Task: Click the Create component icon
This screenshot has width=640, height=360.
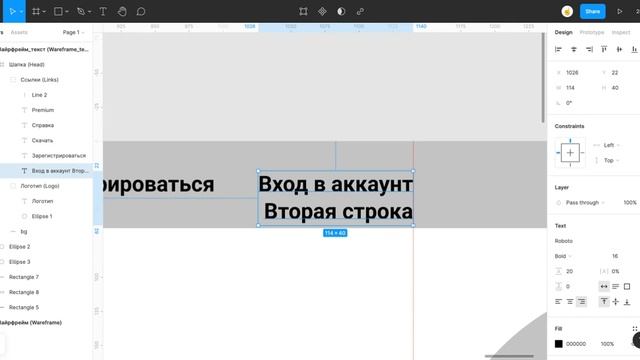Action: (x=322, y=11)
